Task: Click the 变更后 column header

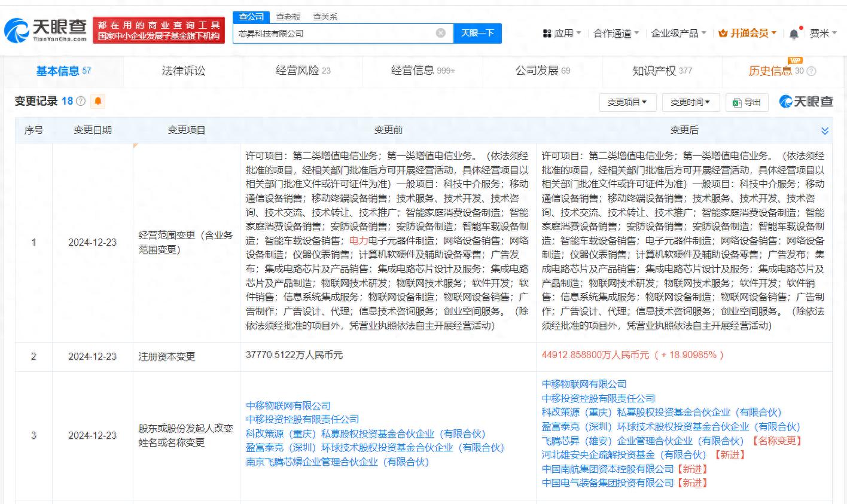Action: 684,130
